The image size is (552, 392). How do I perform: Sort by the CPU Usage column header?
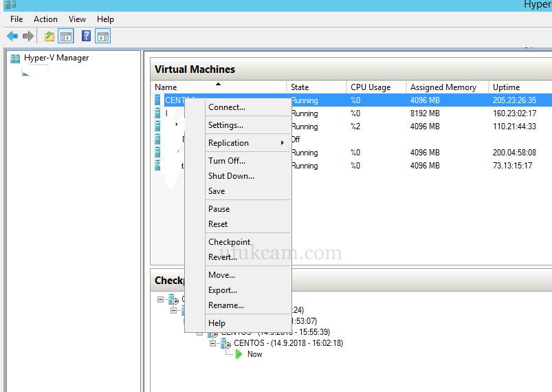(x=376, y=87)
